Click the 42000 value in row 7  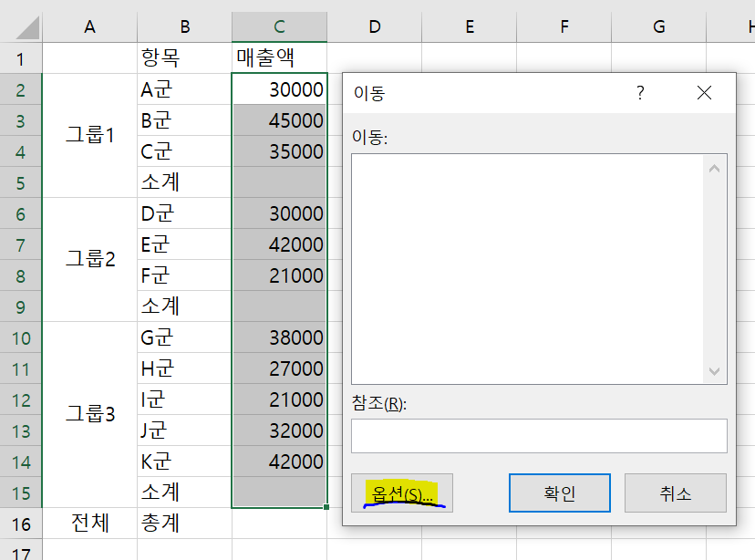pyautogui.click(x=279, y=244)
